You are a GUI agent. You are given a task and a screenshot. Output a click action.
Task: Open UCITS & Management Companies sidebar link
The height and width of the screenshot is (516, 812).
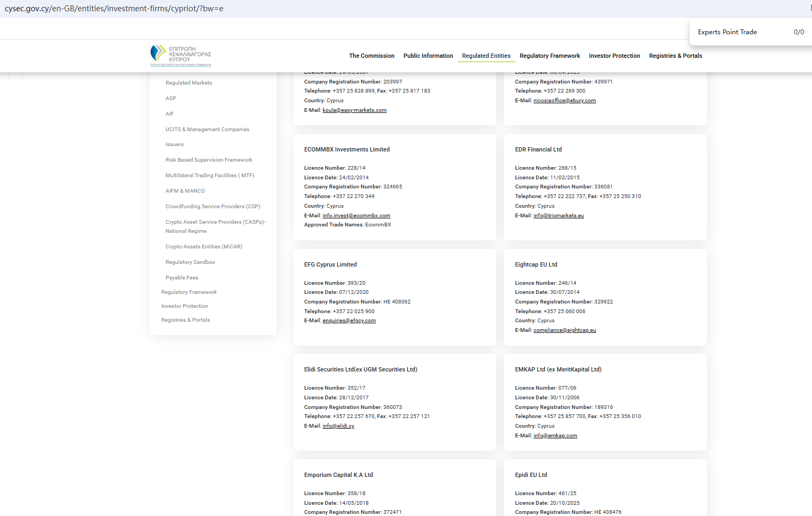coord(207,130)
